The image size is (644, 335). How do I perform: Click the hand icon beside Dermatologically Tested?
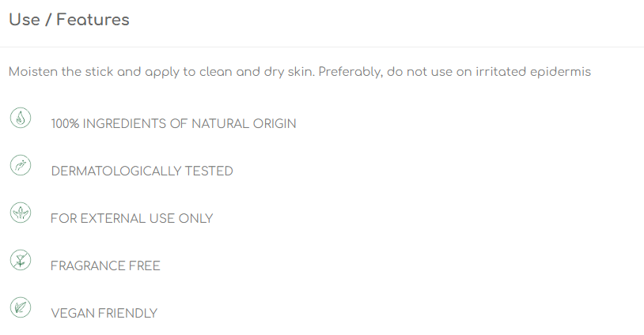point(21,165)
